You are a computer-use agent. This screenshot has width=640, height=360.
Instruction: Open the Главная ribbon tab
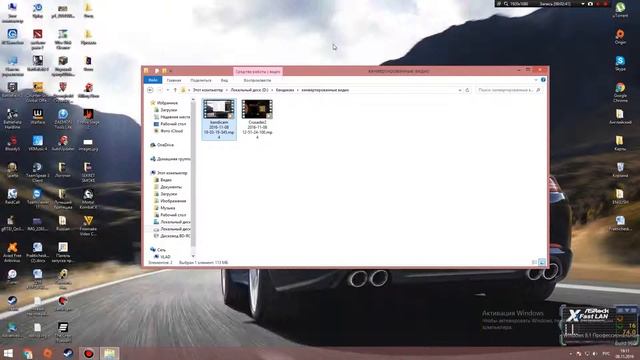click(174, 80)
